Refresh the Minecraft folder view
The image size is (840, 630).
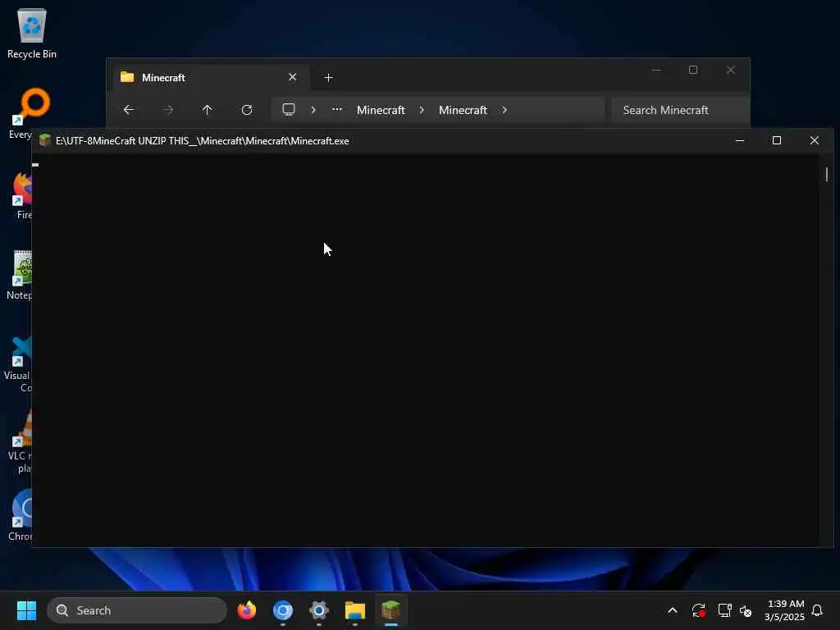pyautogui.click(x=246, y=110)
